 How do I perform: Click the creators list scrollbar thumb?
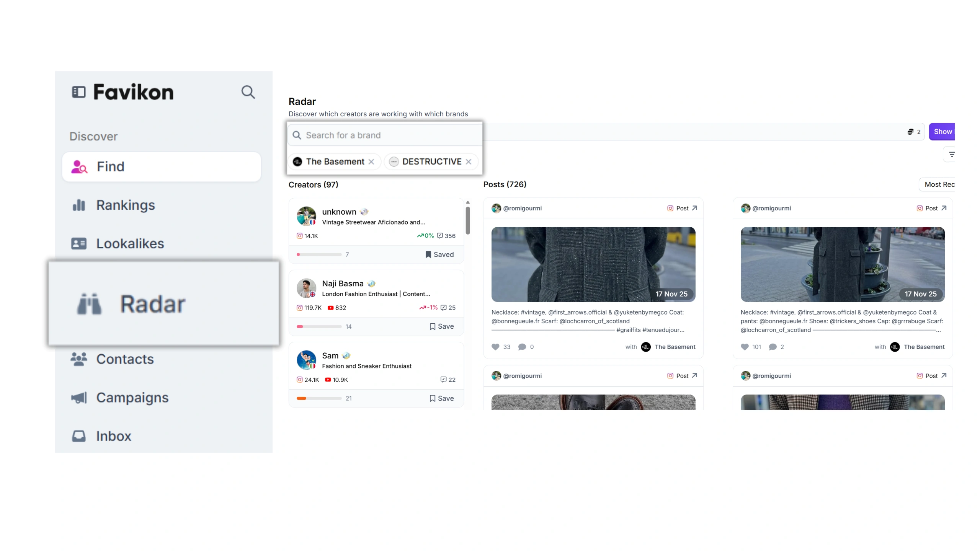pos(468,220)
